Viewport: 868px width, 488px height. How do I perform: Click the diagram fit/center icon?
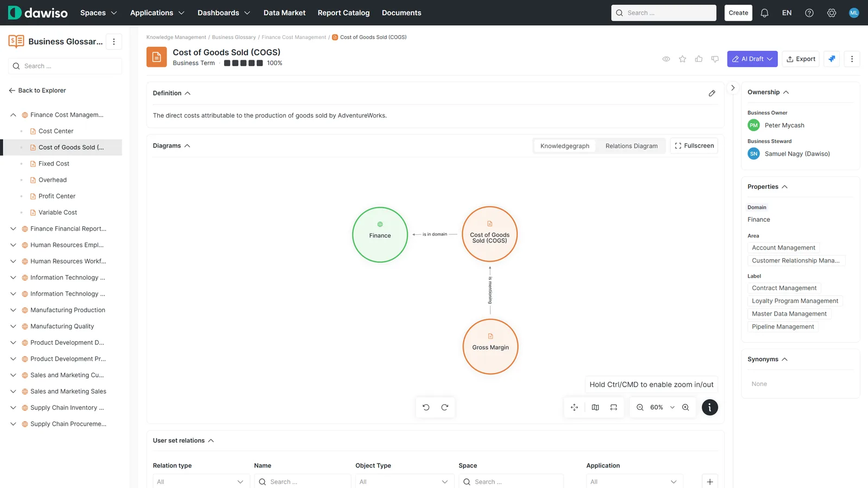(x=575, y=407)
